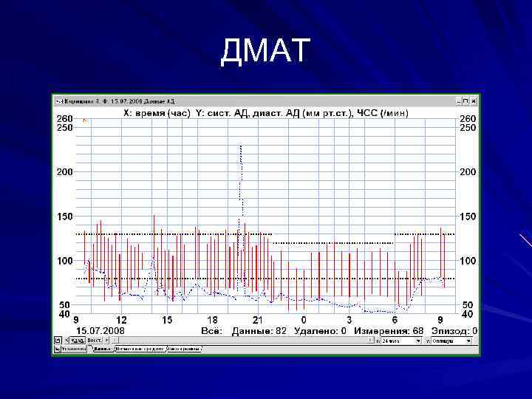
Task: Switch to the Установки tab
Action: [75, 349]
